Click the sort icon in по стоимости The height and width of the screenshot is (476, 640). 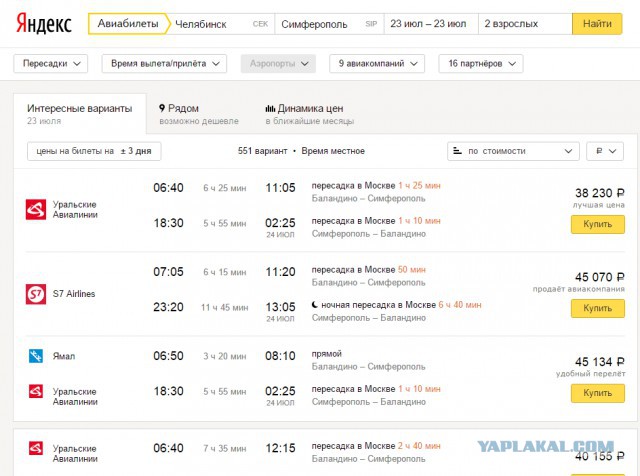coord(458,151)
